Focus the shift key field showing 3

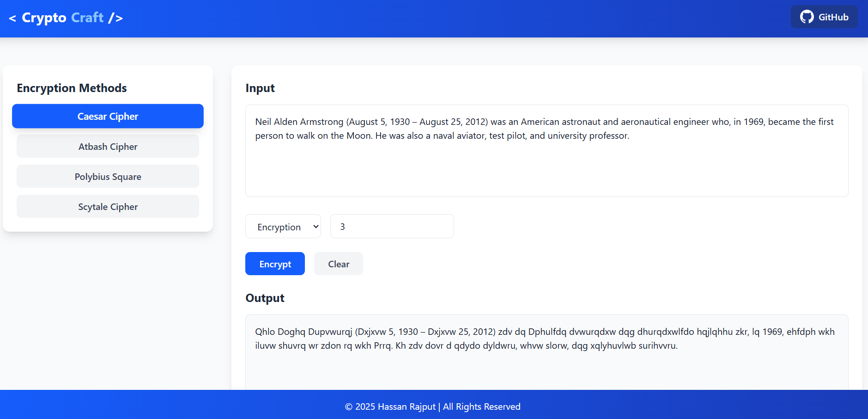click(x=392, y=227)
